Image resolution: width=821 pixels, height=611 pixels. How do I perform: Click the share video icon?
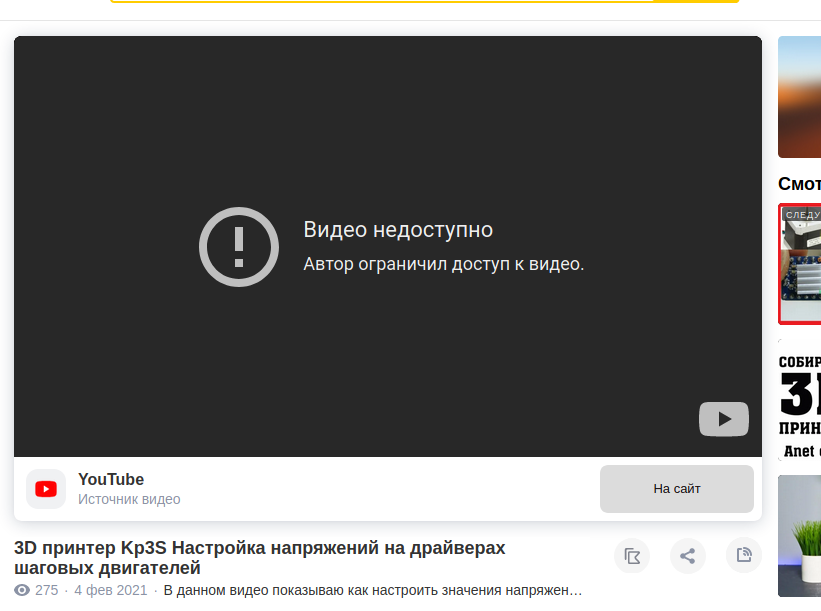click(x=688, y=556)
